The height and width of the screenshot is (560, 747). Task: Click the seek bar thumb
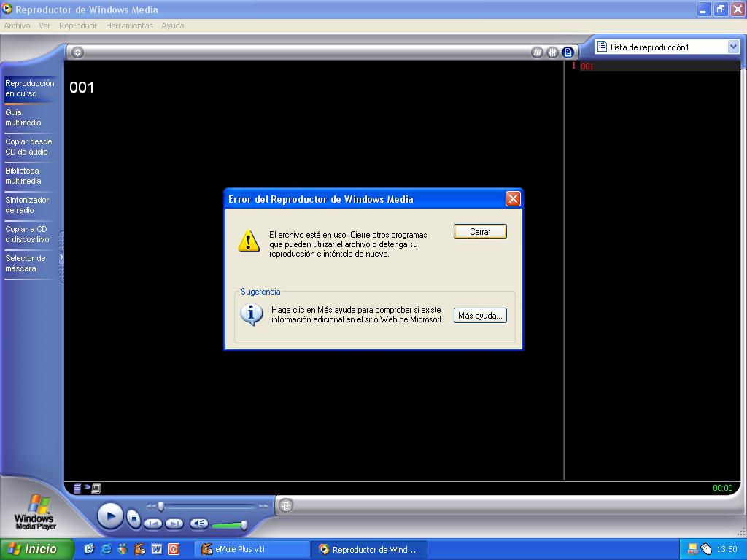pos(161,506)
